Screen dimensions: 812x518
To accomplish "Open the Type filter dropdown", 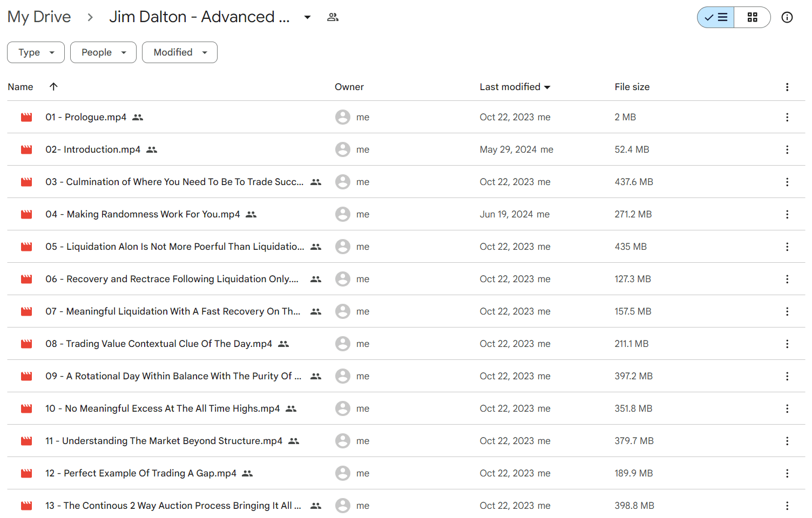I will [36, 52].
